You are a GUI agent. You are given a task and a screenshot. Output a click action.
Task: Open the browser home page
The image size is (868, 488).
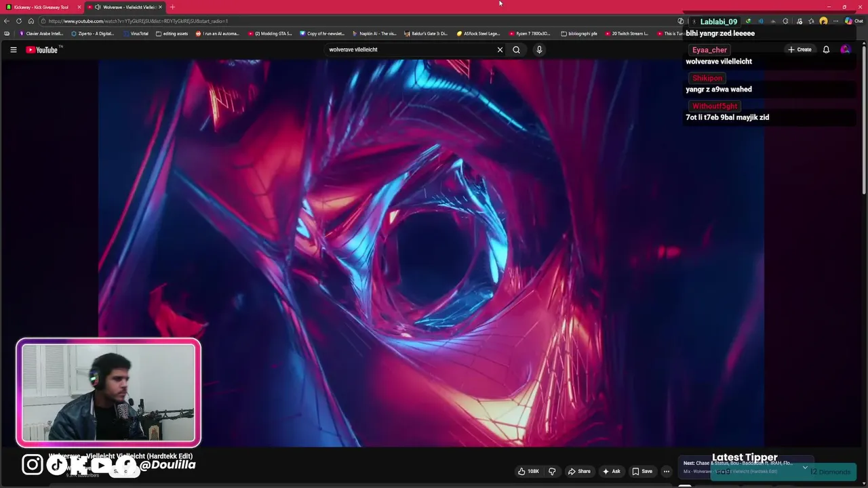[x=31, y=21]
